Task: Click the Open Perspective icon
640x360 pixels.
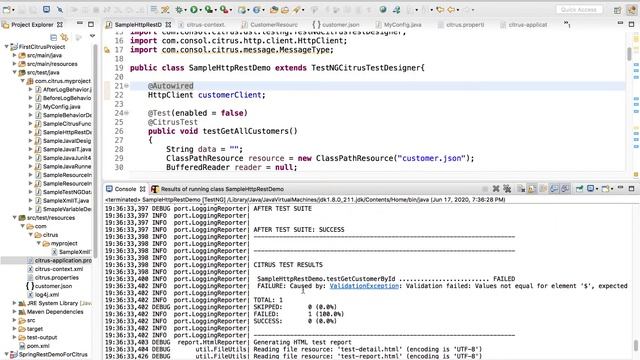Action: [x=618, y=10]
